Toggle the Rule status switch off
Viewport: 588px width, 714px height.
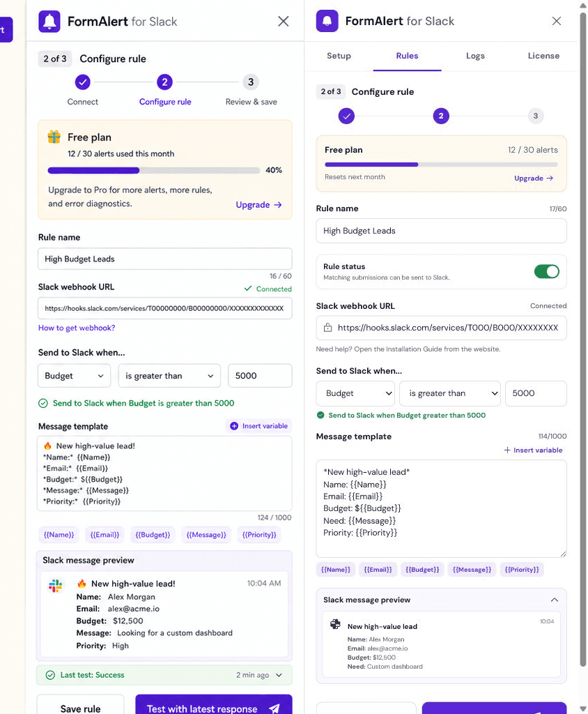point(547,271)
